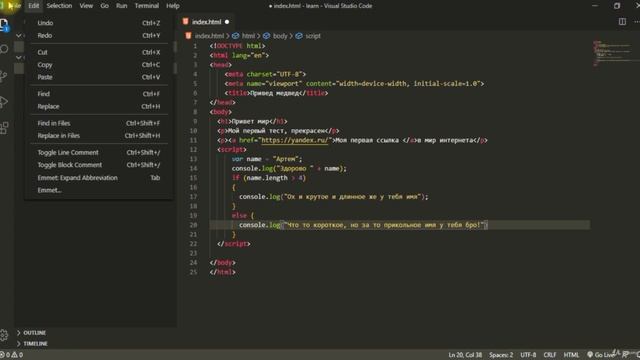Viewport: 640px width, 360px height.
Task: Open the View menu
Action: tap(86, 6)
